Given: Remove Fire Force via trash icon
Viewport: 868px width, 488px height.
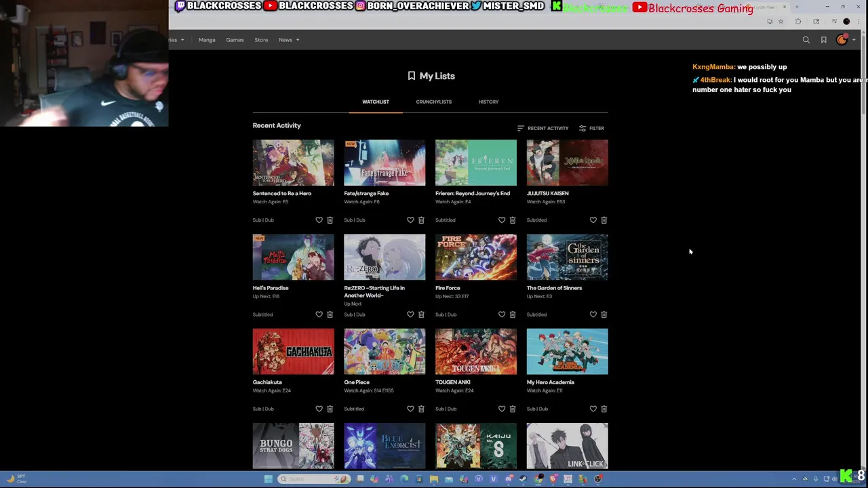Looking at the screenshot, I should pos(513,314).
